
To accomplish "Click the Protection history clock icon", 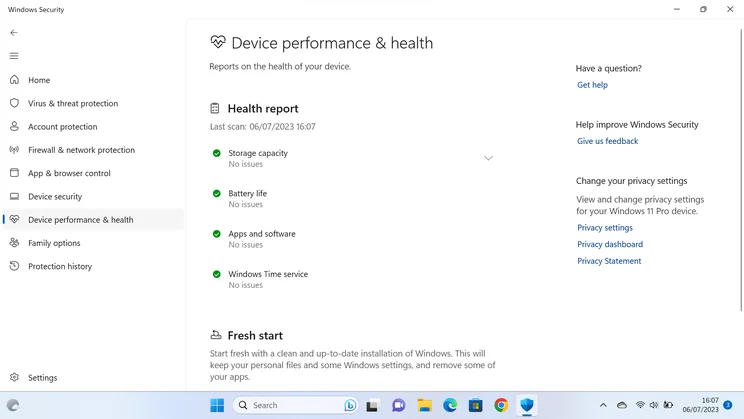I will coord(14,266).
